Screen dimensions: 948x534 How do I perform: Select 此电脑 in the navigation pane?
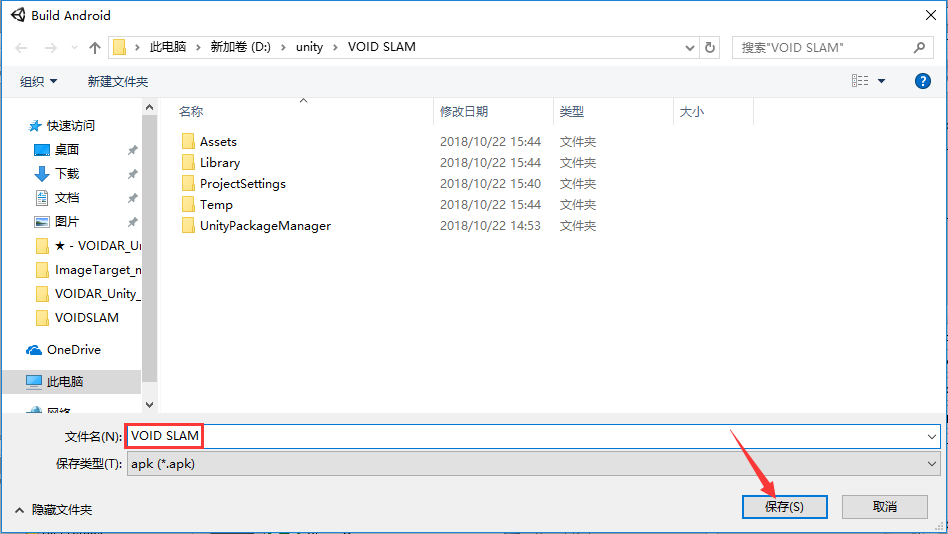71,382
